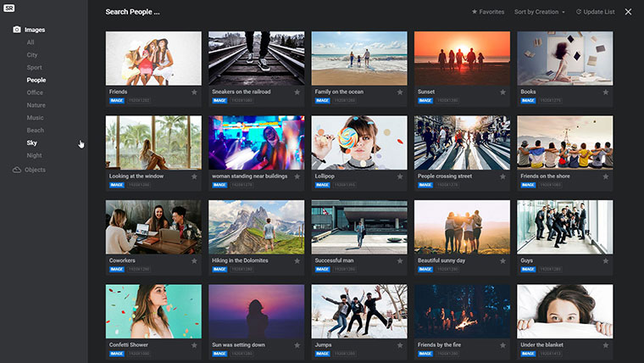The height and width of the screenshot is (363, 644).
Task: Click the Images camera icon
Action: [17, 30]
